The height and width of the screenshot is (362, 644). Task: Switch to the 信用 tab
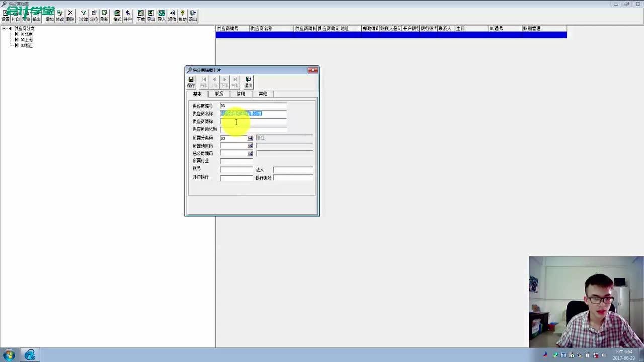(x=241, y=94)
